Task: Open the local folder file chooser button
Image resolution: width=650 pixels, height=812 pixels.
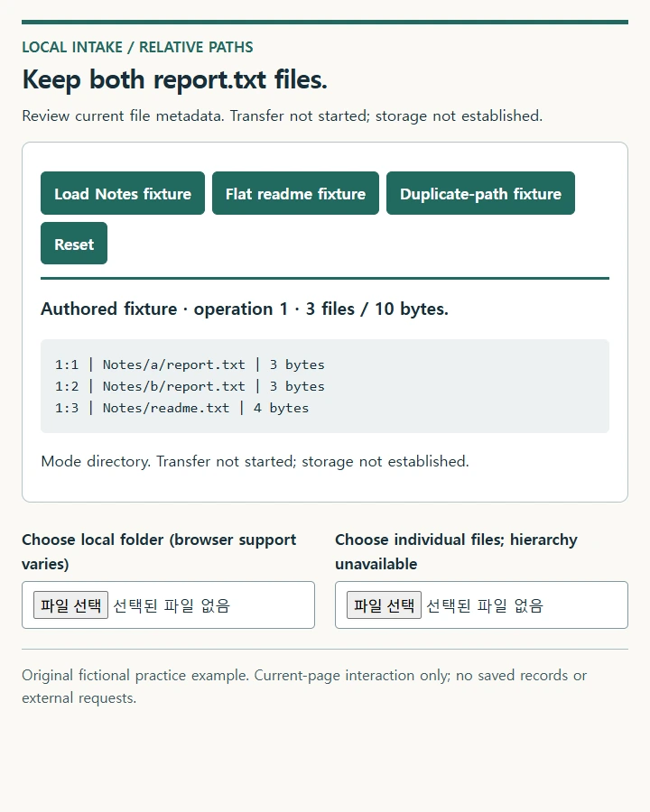Action: tap(71, 604)
